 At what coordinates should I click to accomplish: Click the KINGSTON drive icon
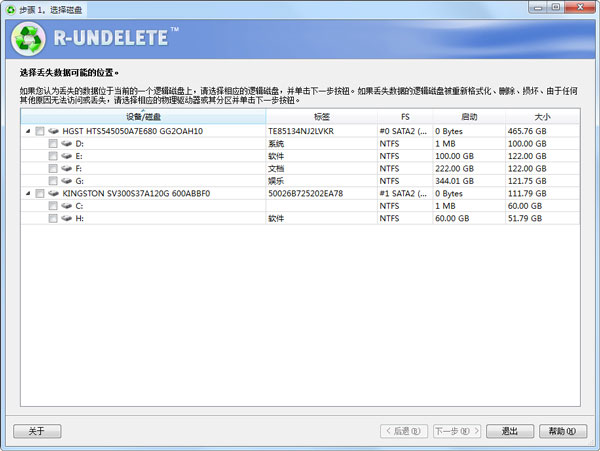point(54,193)
